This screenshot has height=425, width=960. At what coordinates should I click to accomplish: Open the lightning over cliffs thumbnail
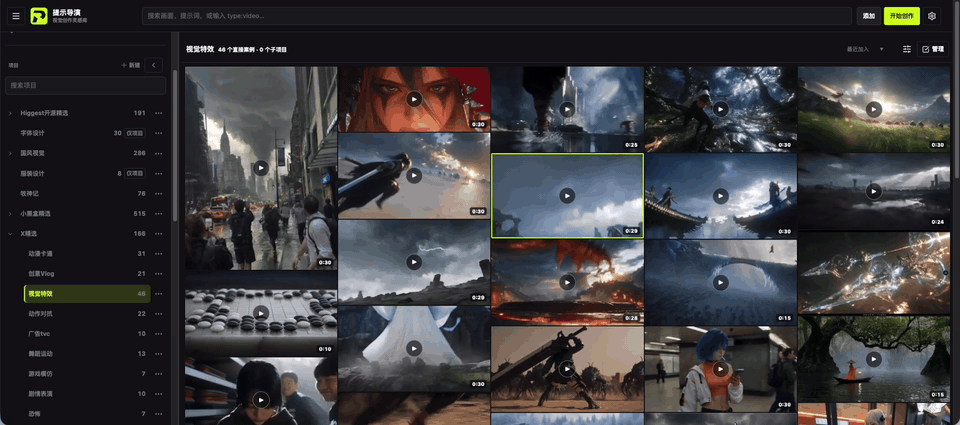tap(414, 262)
